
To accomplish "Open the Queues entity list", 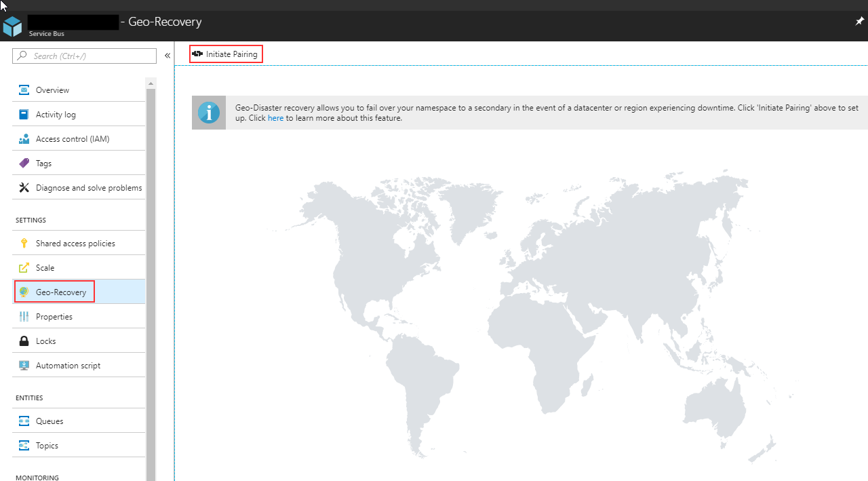I will (79, 421).
